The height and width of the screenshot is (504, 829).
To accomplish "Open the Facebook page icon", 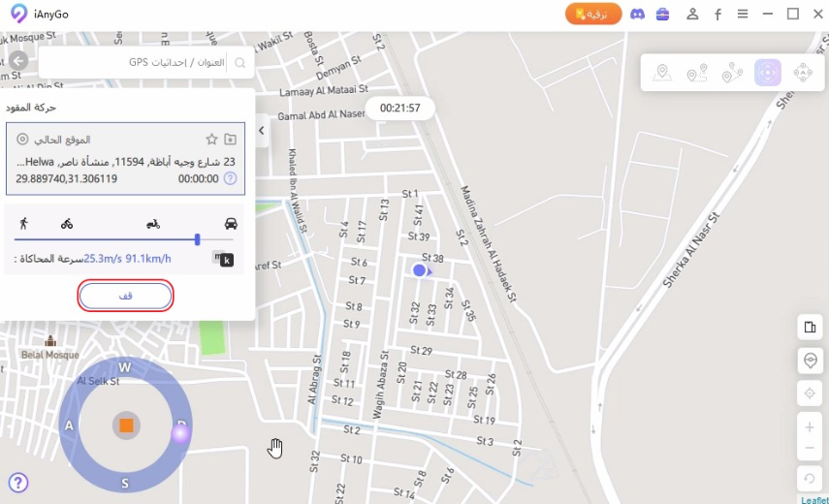I will pyautogui.click(x=717, y=14).
